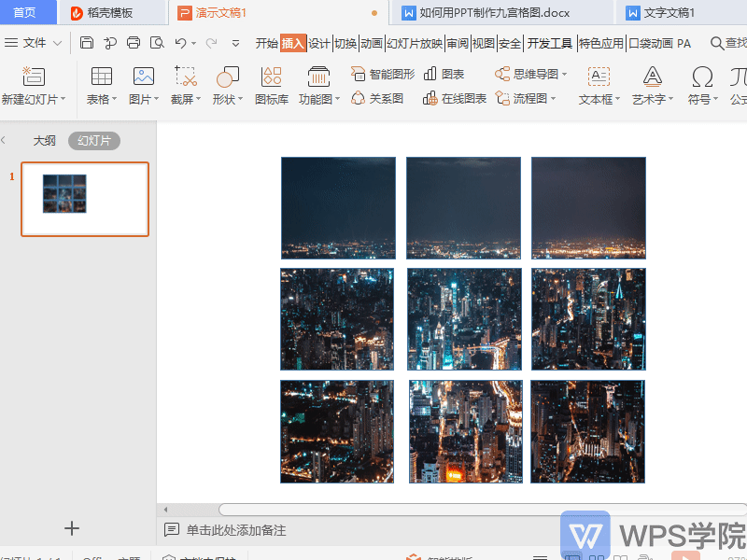Click 单击此处添加备注 notes field
Viewport: 747px width, 560px height.
[x=236, y=530]
